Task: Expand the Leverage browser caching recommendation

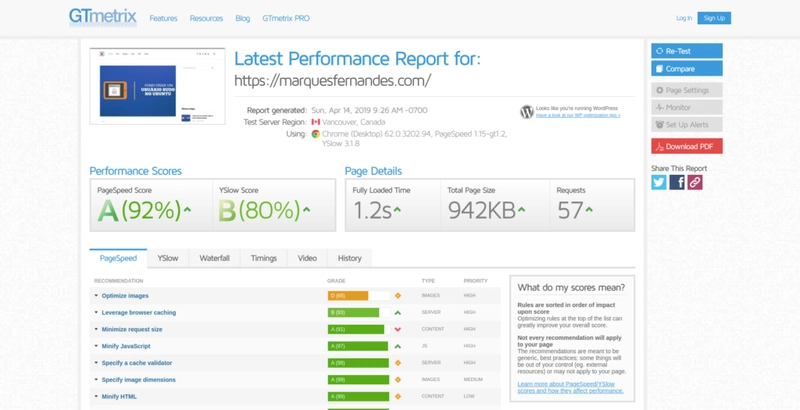Action: [x=139, y=313]
